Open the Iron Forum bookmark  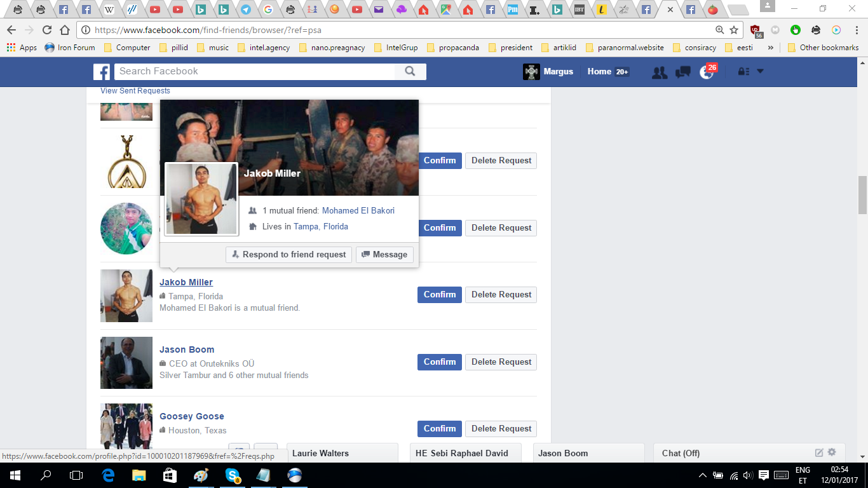click(70, 48)
